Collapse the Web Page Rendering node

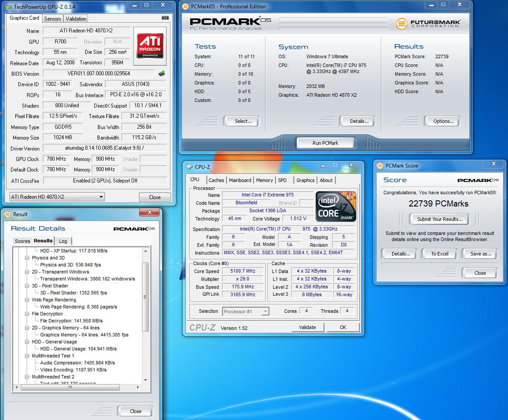[x=27, y=300]
